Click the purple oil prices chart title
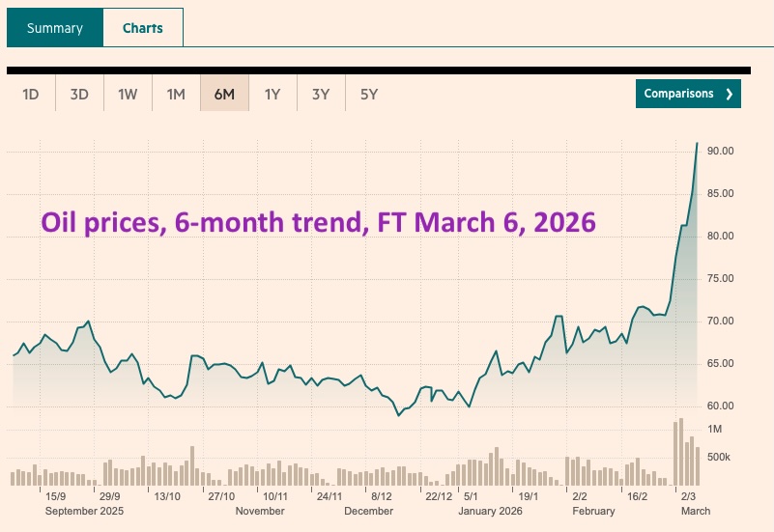The height and width of the screenshot is (532, 774). [318, 223]
